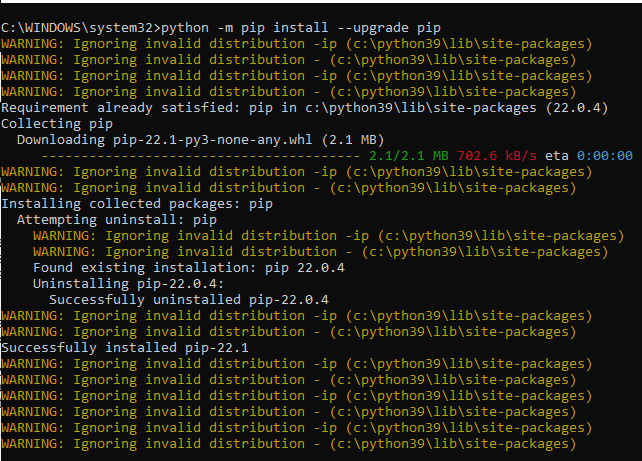Viewport: 642px width, 461px height.
Task: Click 'Successfully installed pip-22.1' line
Action: tap(125, 348)
